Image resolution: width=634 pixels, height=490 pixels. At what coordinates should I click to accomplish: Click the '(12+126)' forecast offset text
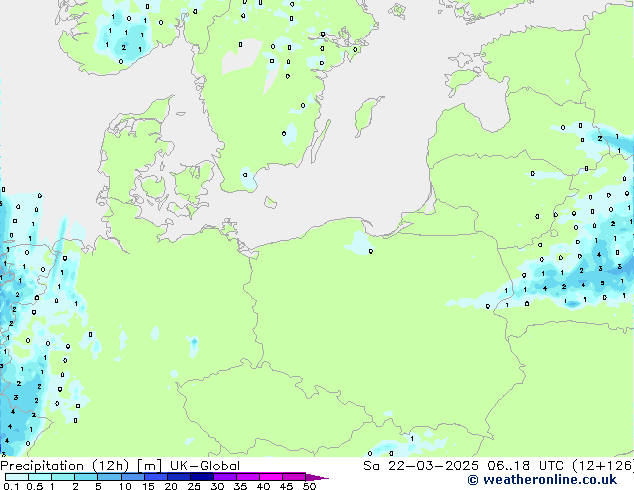pyautogui.click(x=603, y=466)
